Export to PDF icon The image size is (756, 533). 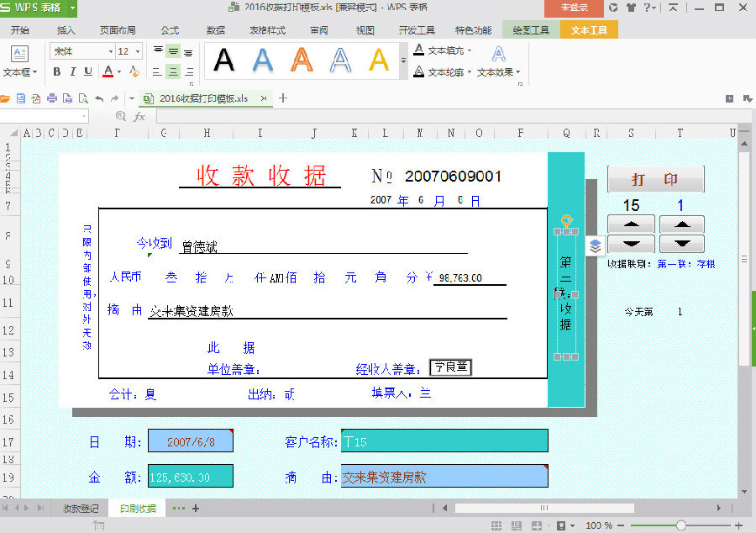click(x=35, y=99)
